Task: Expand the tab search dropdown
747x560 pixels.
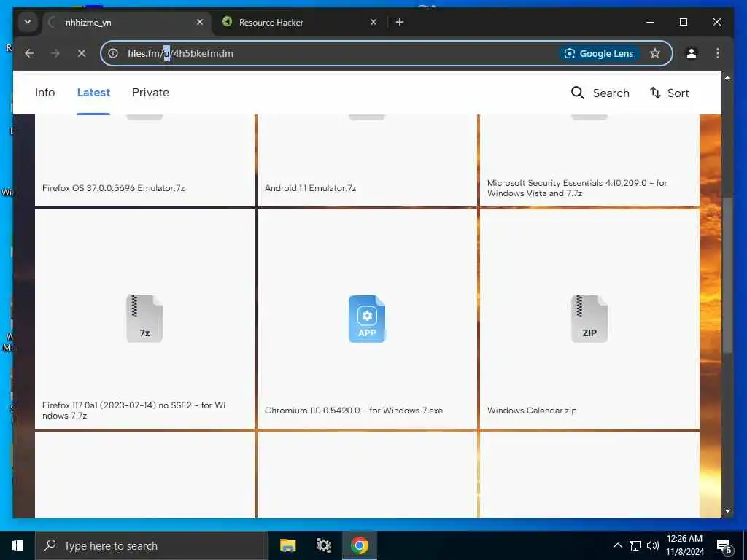Action: (x=28, y=22)
